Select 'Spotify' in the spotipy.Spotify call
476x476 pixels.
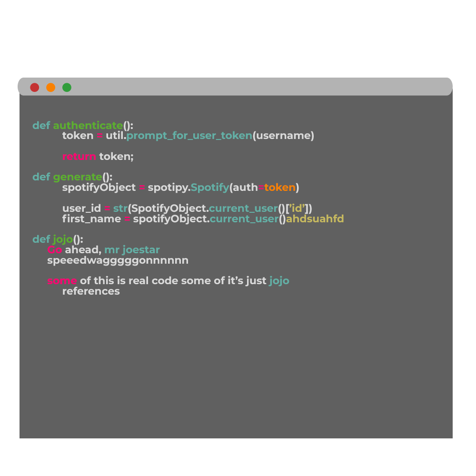click(x=210, y=188)
